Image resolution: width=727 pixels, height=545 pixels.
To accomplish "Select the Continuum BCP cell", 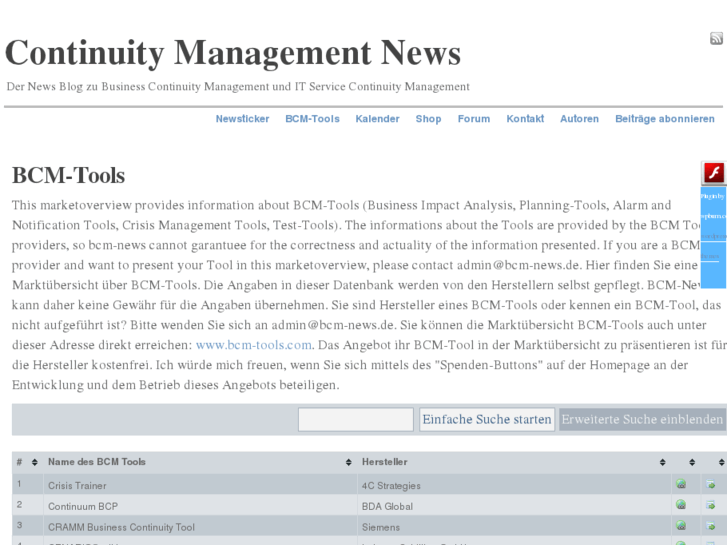I will pyautogui.click(x=200, y=506).
